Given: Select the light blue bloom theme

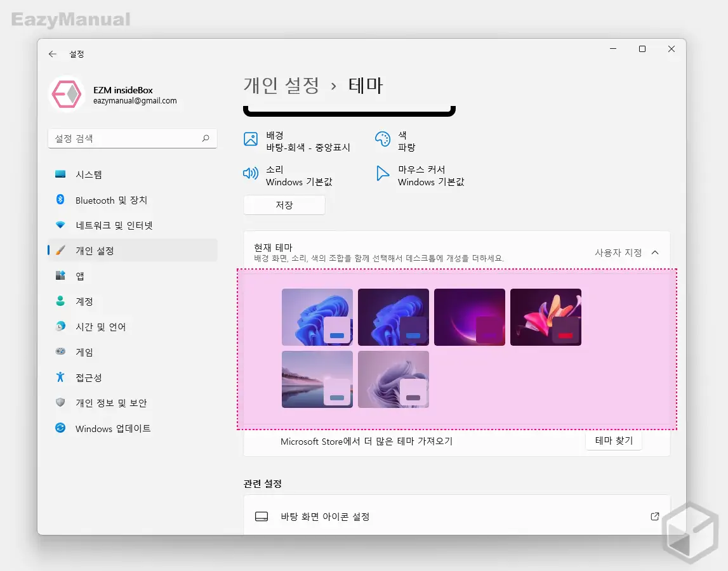Looking at the screenshot, I should coord(317,317).
